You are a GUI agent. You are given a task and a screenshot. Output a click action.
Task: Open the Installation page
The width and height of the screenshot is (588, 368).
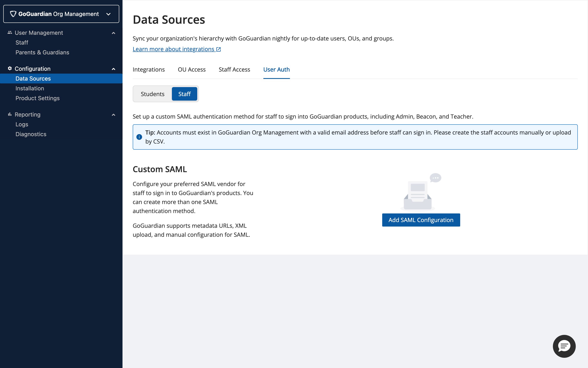click(x=30, y=88)
